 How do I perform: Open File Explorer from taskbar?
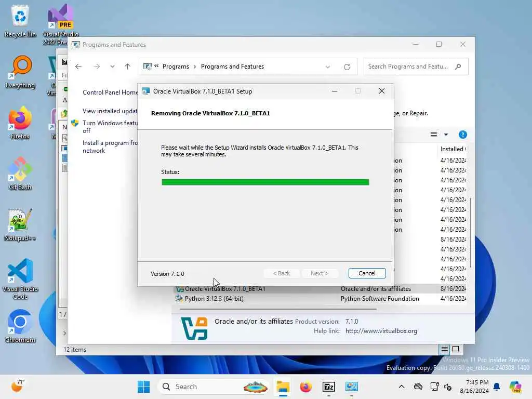(283, 387)
